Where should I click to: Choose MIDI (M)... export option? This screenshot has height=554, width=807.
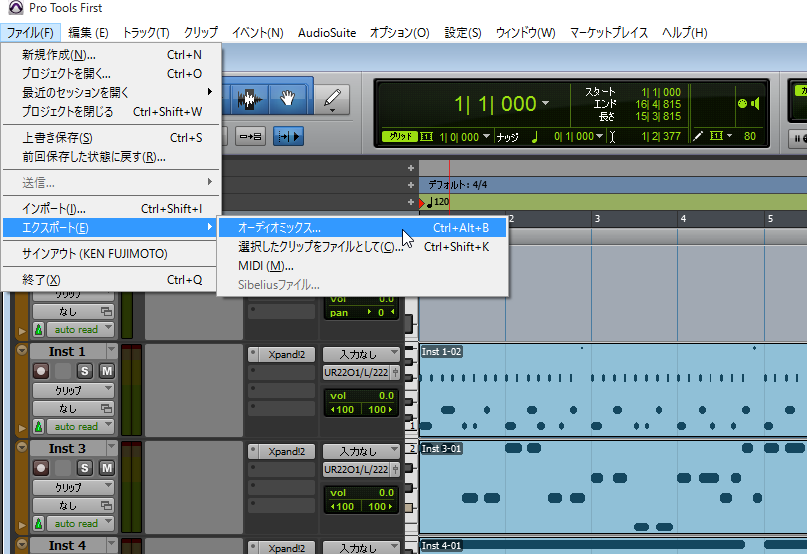(362, 266)
